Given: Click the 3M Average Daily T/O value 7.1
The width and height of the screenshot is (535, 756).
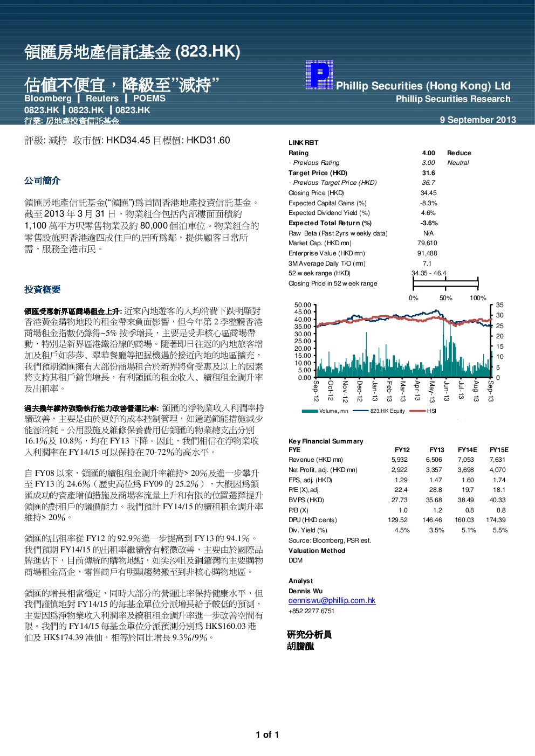Looking at the screenshot, I should [x=427, y=263].
